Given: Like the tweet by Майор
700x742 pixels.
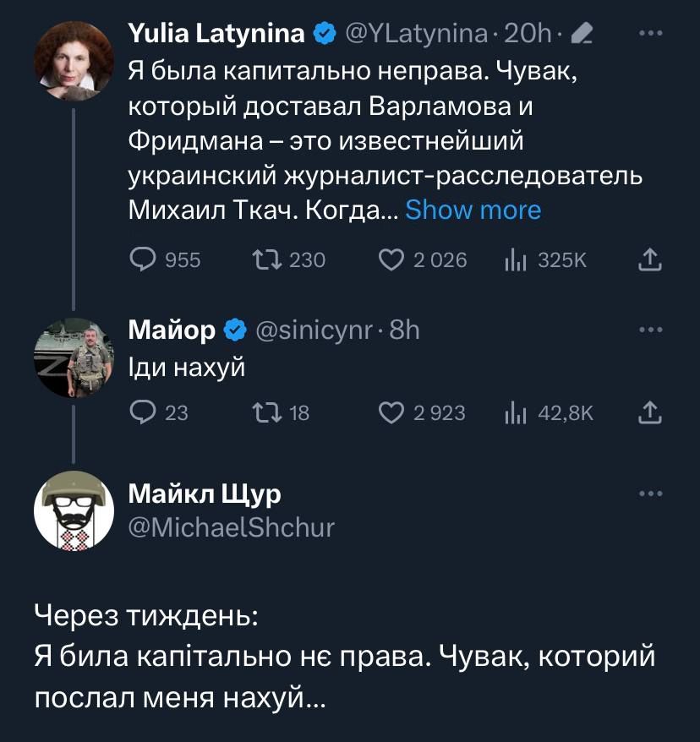Looking at the screenshot, I should coord(390,412).
